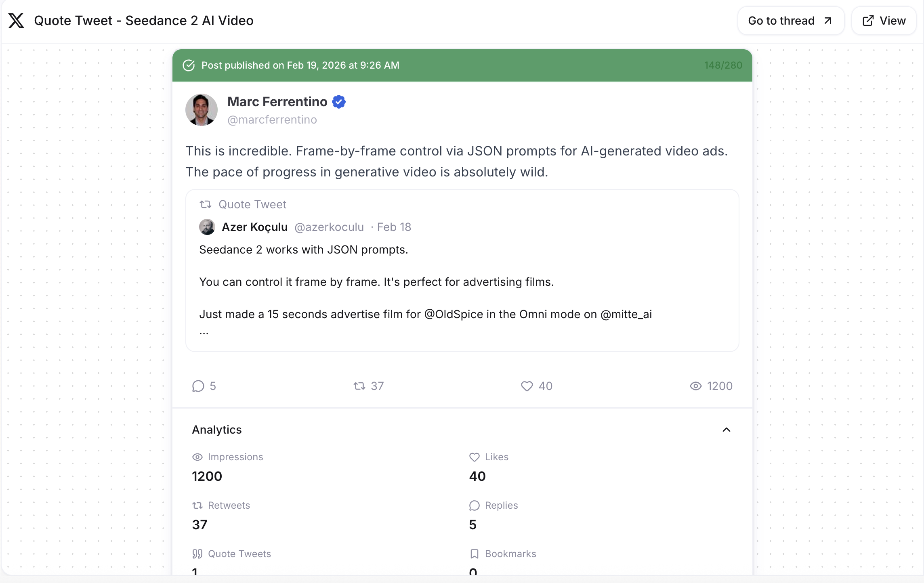Click the heart like icon showing 40
Viewport: 924px width, 583px height.
(x=527, y=386)
